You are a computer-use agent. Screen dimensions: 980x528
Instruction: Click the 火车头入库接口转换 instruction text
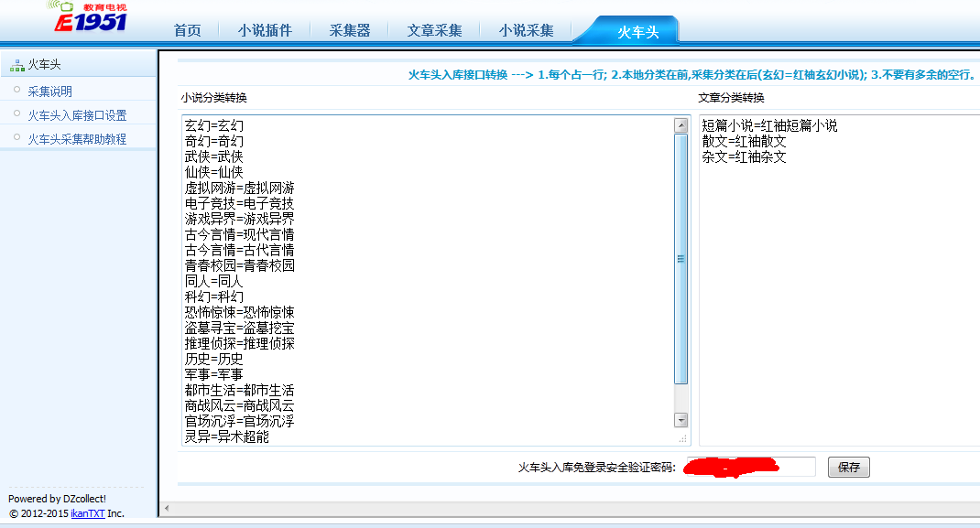click(x=691, y=75)
